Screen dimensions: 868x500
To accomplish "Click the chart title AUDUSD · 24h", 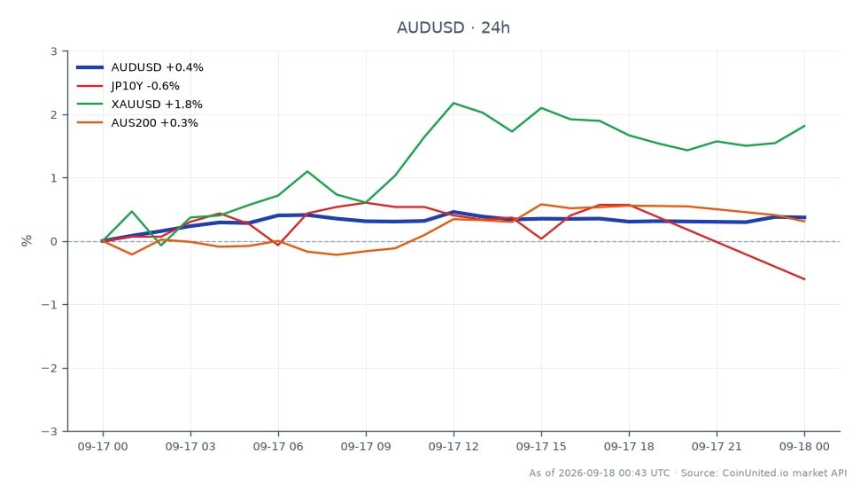I will pos(453,27).
